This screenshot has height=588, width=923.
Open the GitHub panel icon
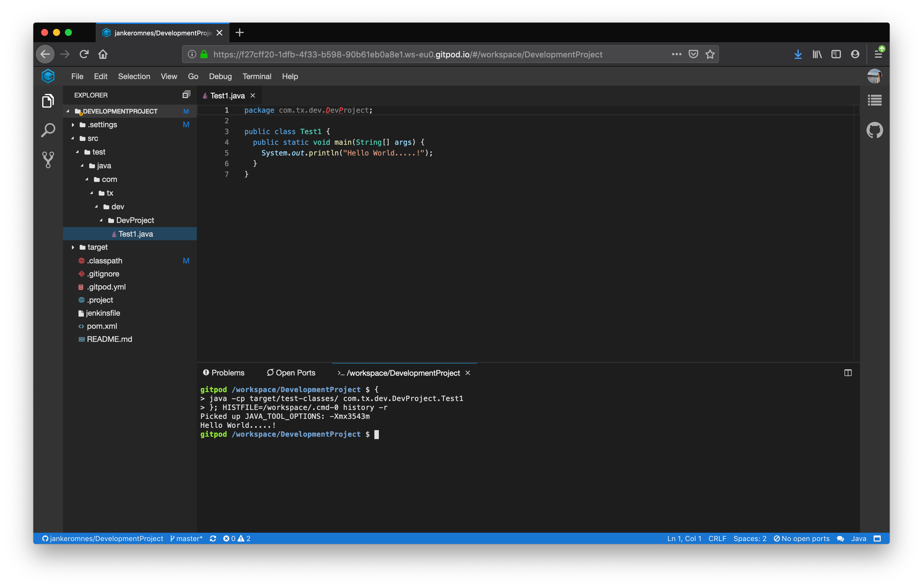coord(874,130)
